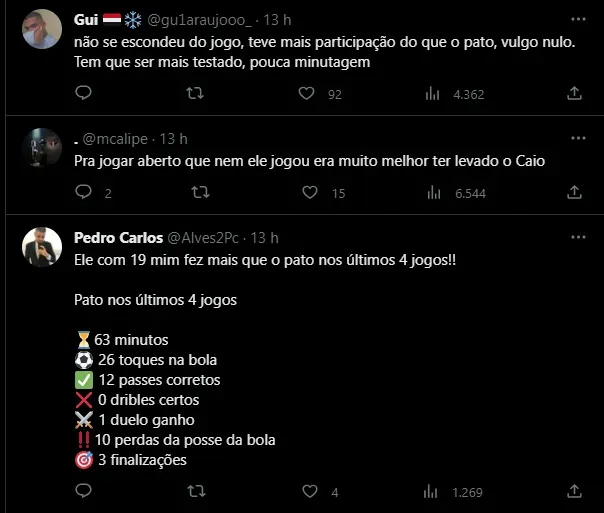View analytics showing 4.362 views
This screenshot has height=513, width=604.
pyautogui.click(x=433, y=93)
